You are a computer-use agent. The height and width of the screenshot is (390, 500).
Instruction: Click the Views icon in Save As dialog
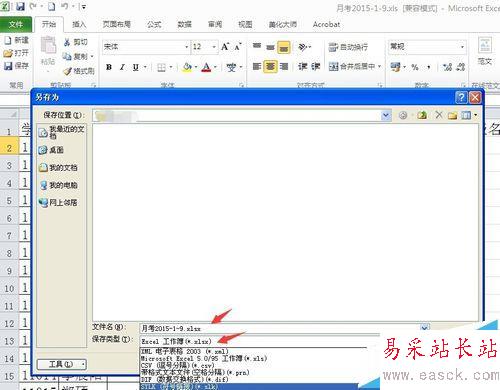point(466,115)
